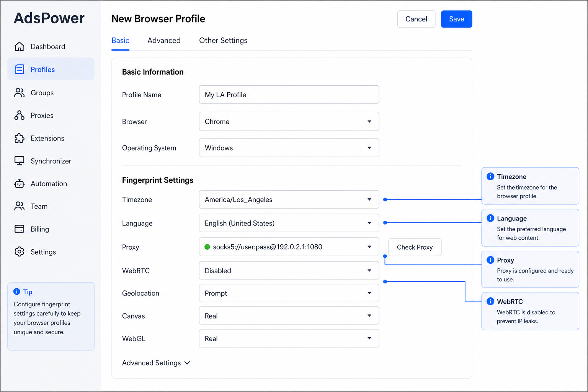Open the Timezone dropdown America/Los_Angeles
Screen dimensions: 588x392
[289, 199]
